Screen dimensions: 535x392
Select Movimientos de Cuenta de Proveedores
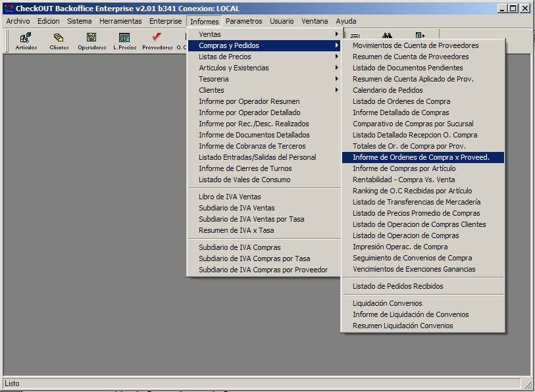pos(423,45)
